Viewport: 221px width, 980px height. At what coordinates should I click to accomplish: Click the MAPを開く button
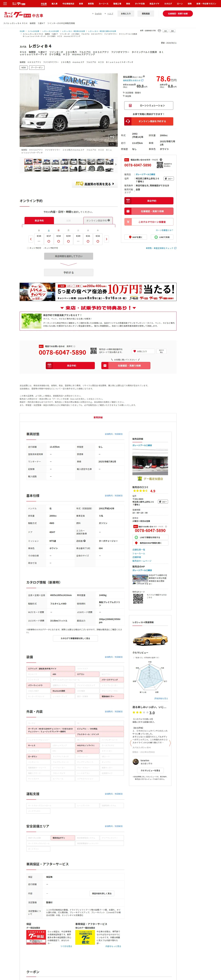[x=135, y=237]
